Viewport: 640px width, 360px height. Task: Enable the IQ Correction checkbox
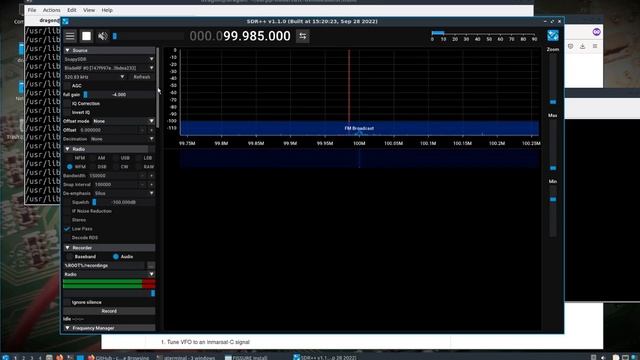point(67,104)
